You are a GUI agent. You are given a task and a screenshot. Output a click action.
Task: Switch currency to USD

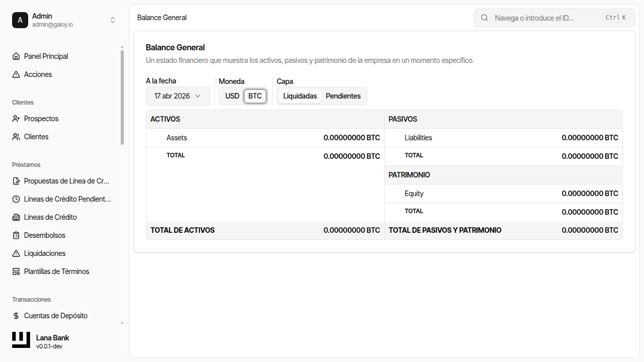point(232,96)
